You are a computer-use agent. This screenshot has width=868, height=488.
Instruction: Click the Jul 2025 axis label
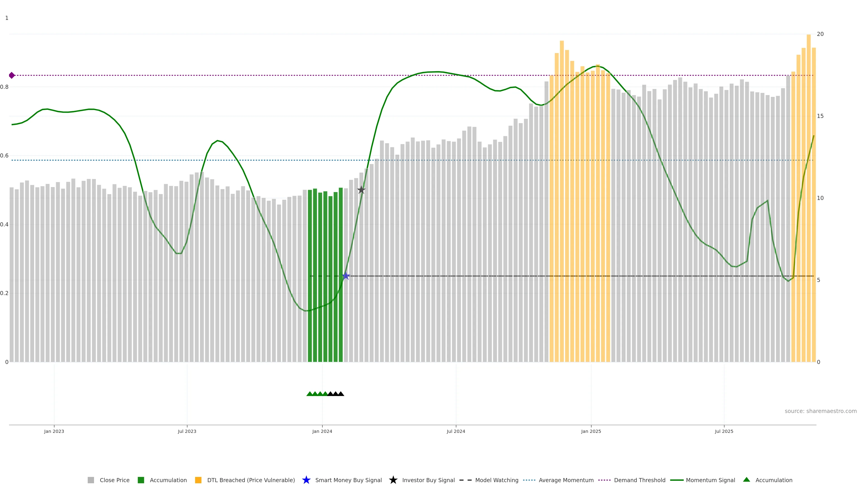click(x=724, y=431)
